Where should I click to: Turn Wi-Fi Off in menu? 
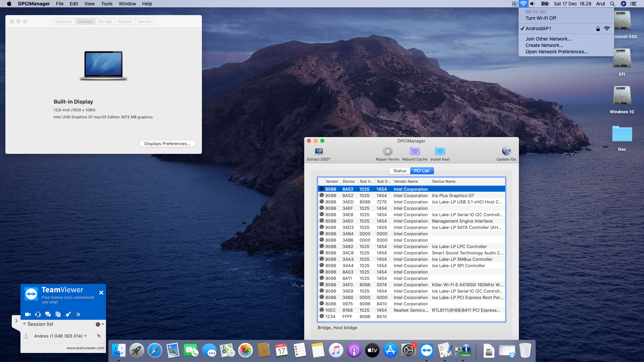click(x=541, y=18)
